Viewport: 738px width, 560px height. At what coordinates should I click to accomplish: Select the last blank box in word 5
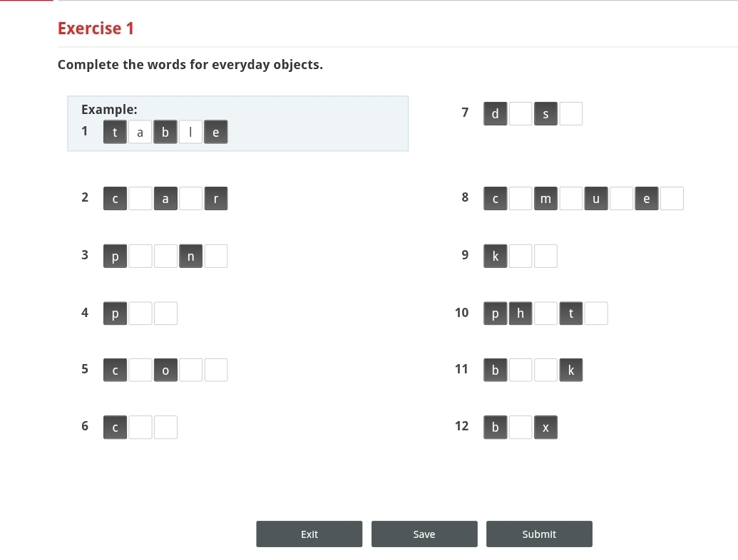[216, 370]
